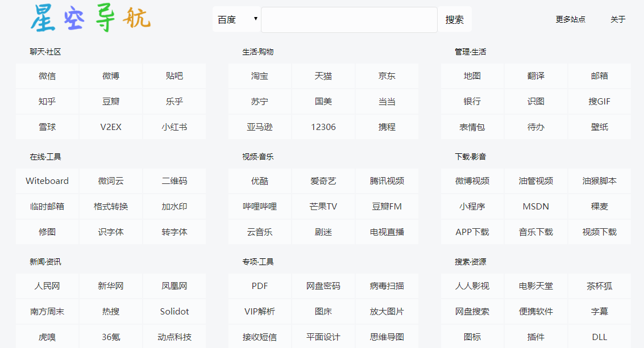The image size is (644, 348).
Task: Open 壁纸 link
Action: click(x=600, y=127)
